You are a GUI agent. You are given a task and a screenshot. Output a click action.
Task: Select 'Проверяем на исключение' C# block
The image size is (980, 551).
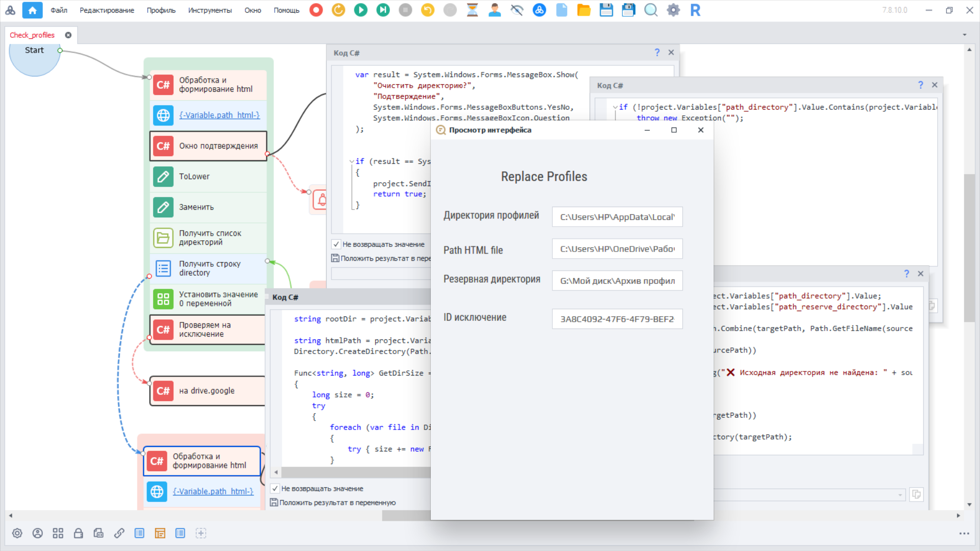pos(207,330)
